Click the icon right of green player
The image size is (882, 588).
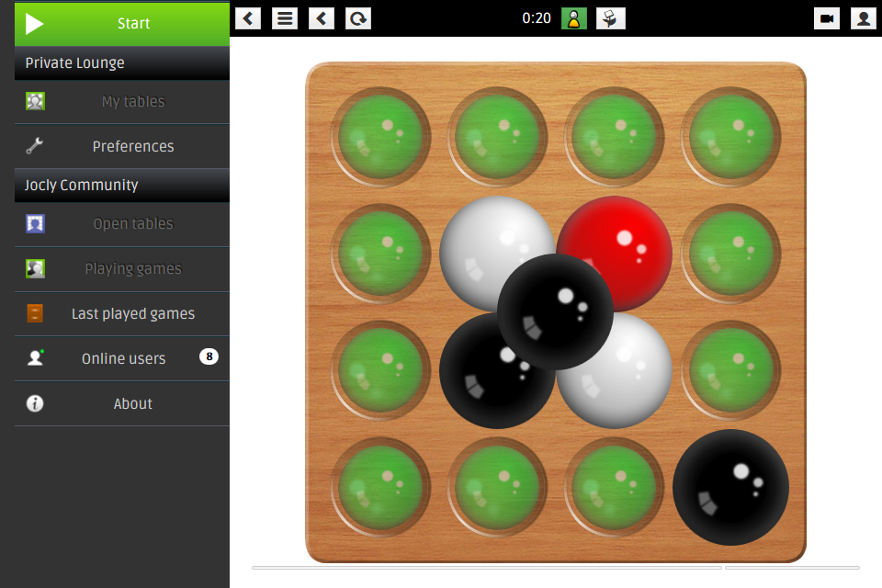click(611, 18)
